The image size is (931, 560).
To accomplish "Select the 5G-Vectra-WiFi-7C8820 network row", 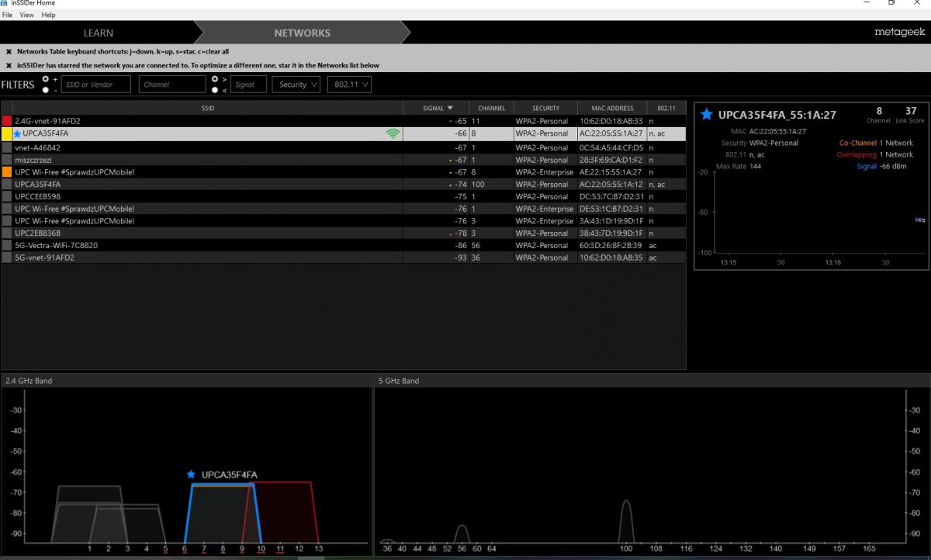I will click(x=344, y=245).
